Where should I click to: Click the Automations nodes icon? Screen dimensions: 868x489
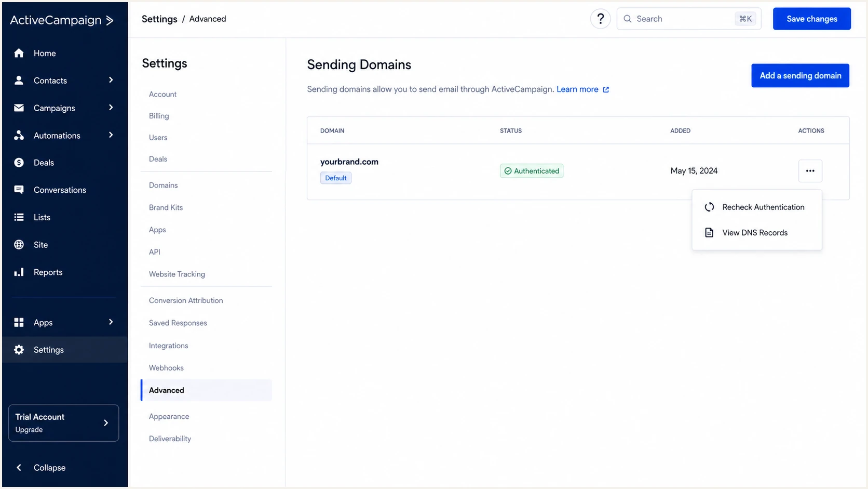pos(19,135)
